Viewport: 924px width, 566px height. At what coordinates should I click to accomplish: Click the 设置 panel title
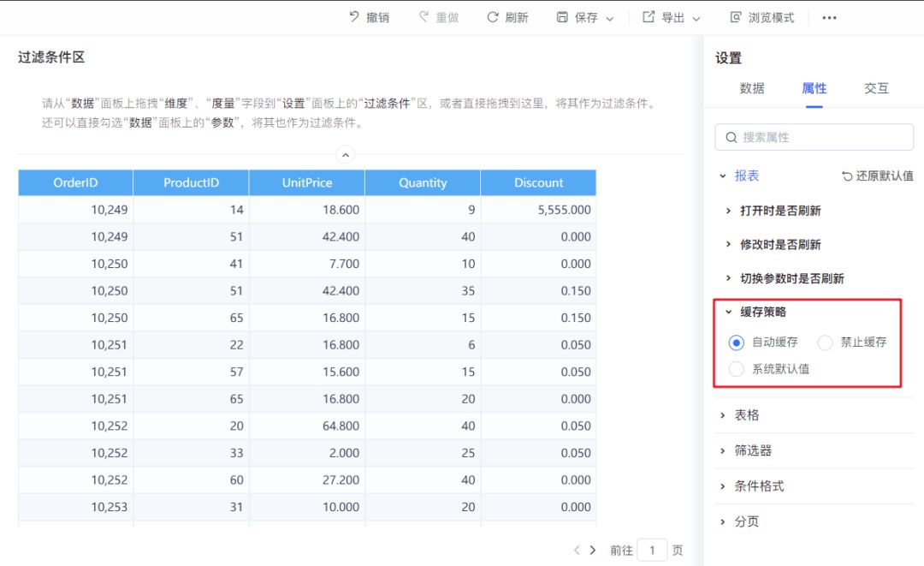pyautogui.click(x=728, y=58)
